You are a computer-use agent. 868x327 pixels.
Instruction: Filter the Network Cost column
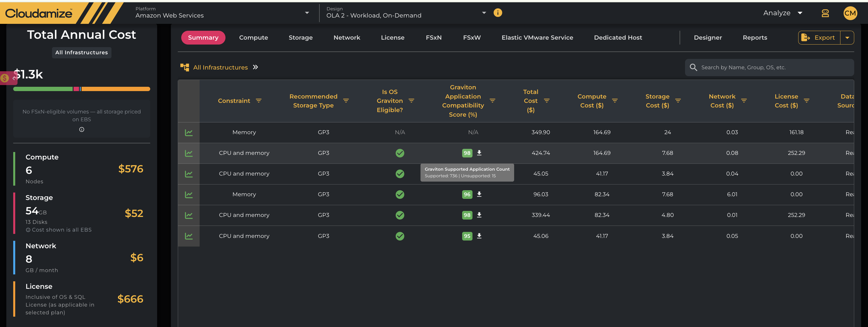pos(744,101)
